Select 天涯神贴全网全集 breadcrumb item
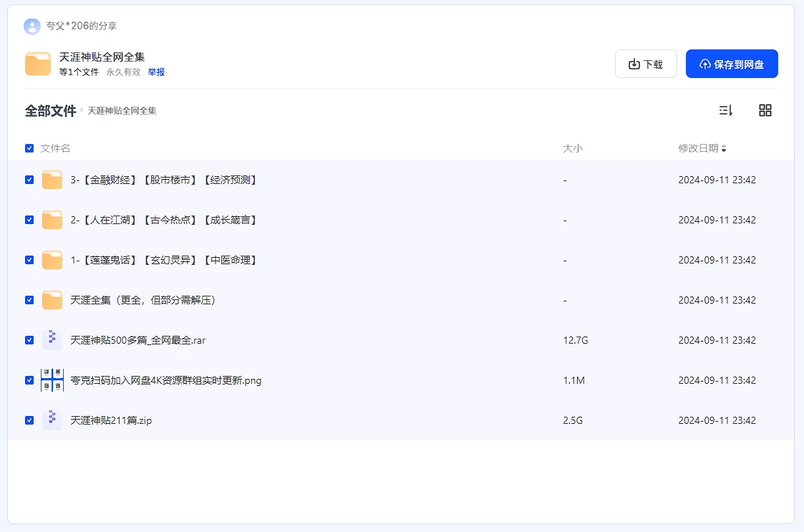The height and width of the screenshot is (532, 804). (x=122, y=111)
